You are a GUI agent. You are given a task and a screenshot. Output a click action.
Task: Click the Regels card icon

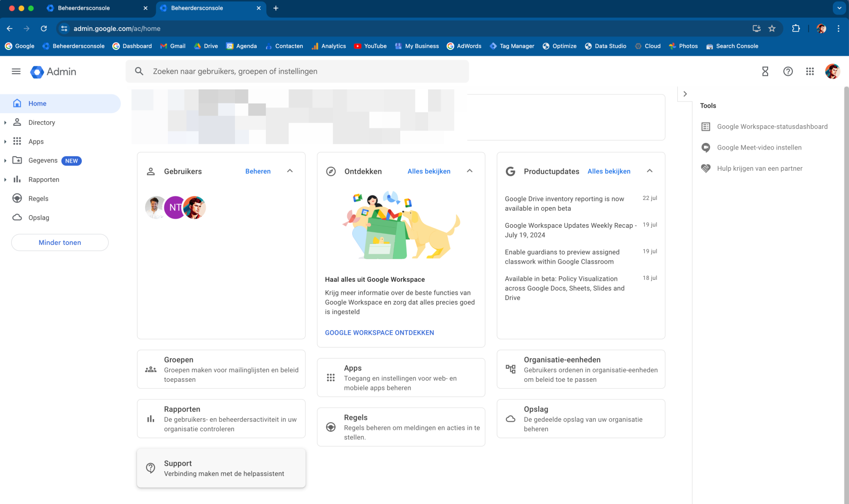(x=331, y=427)
